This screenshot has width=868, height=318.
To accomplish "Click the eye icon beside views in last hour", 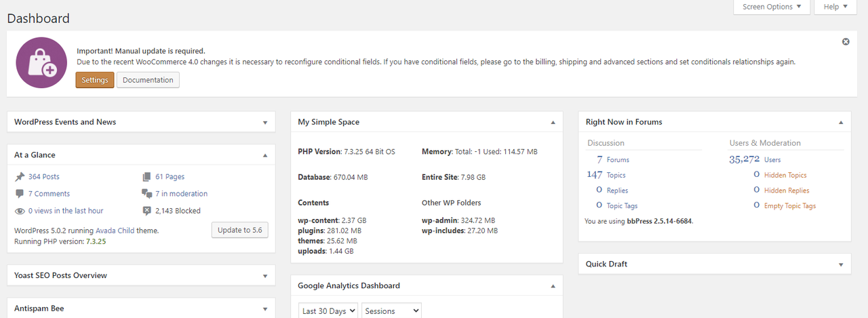I will 20,211.
